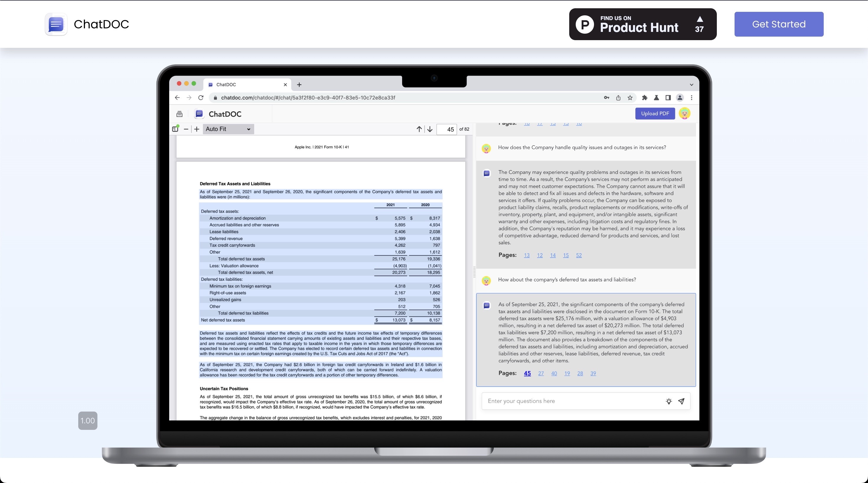Open page 45 link in the deferred tax answer
The height and width of the screenshot is (483, 868).
527,373
